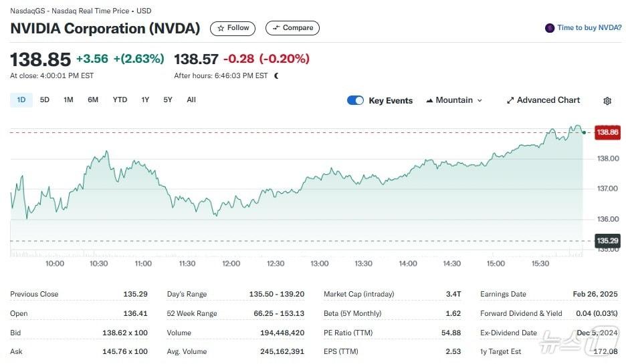Open chart settings gear icon
The height and width of the screenshot is (364, 626).
pyautogui.click(x=607, y=101)
